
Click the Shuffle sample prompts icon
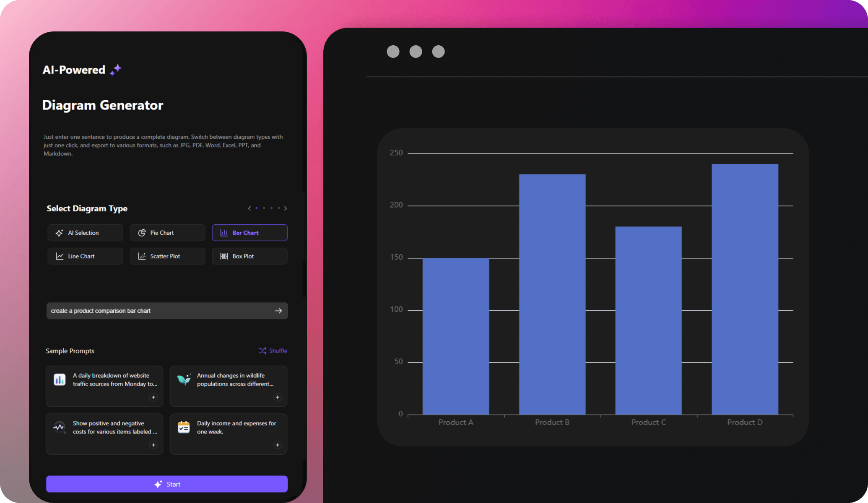(262, 350)
